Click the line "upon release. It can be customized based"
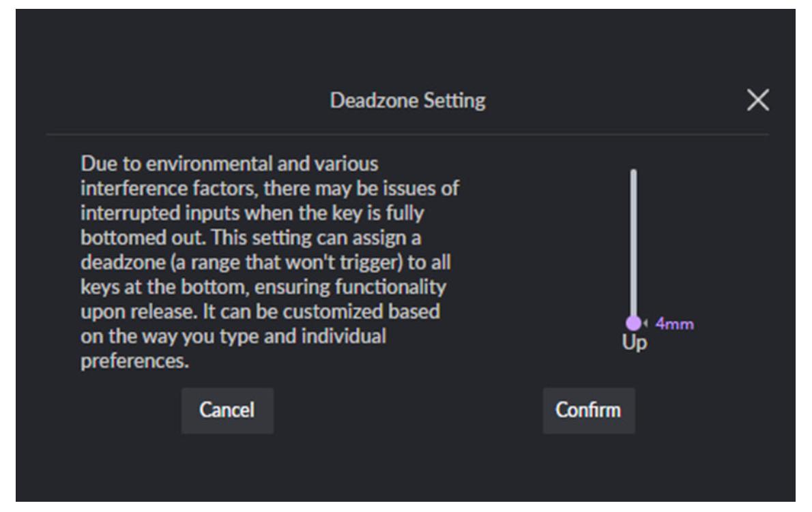 click(259, 312)
